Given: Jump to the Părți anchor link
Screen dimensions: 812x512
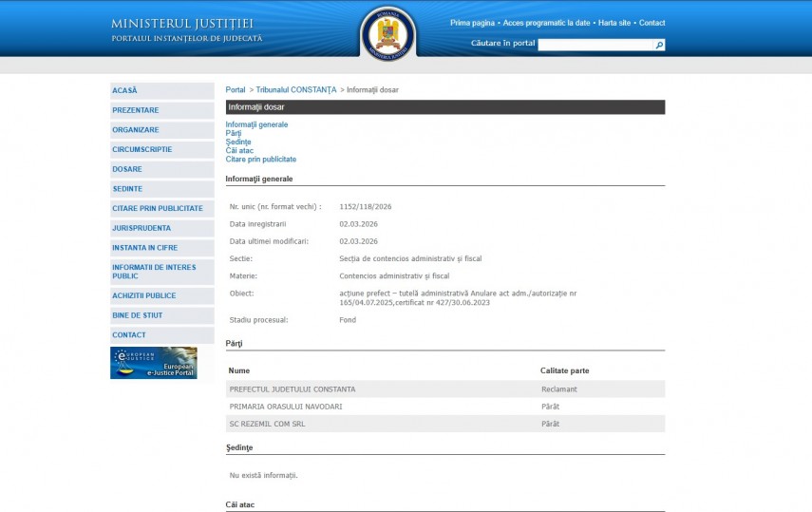Looking at the screenshot, I should pos(234,133).
